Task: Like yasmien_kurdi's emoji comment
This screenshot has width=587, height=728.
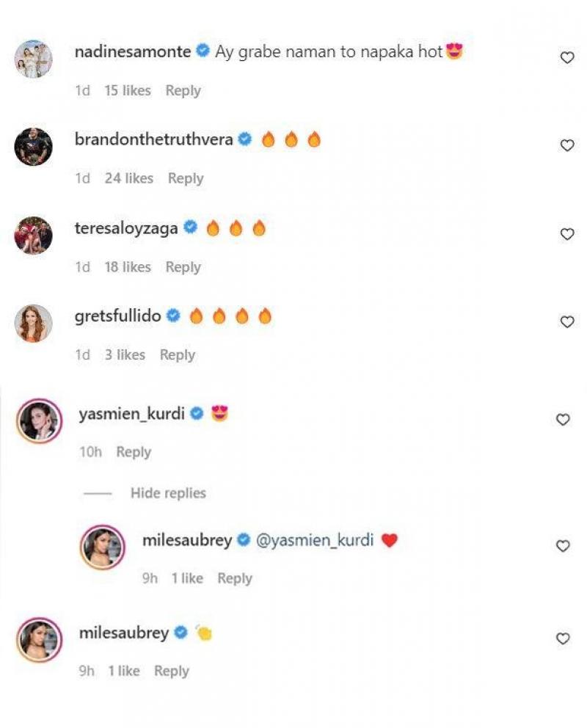Action: (x=563, y=420)
